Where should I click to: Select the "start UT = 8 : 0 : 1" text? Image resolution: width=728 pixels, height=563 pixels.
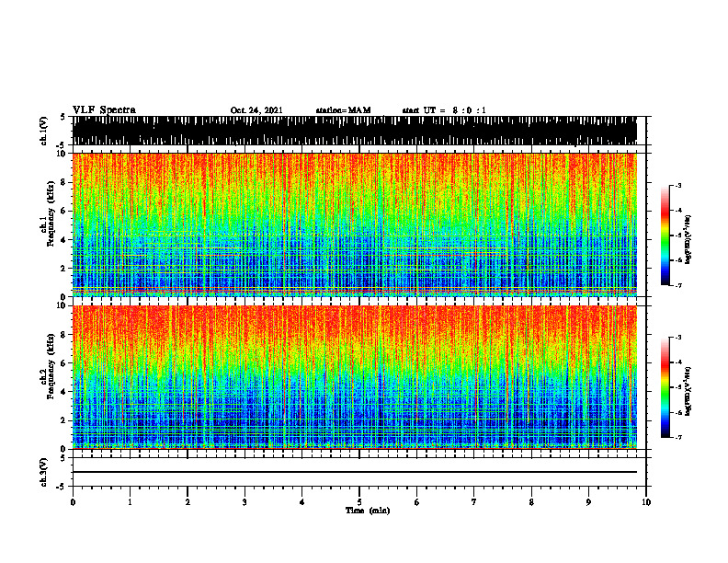pos(444,110)
